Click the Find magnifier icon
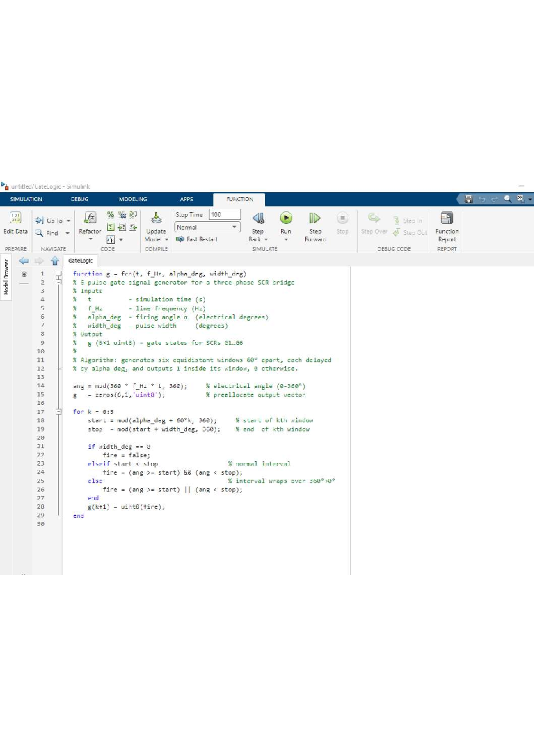Image resolution: width=534 pixels, height=756 pixels. coord(39,233)
